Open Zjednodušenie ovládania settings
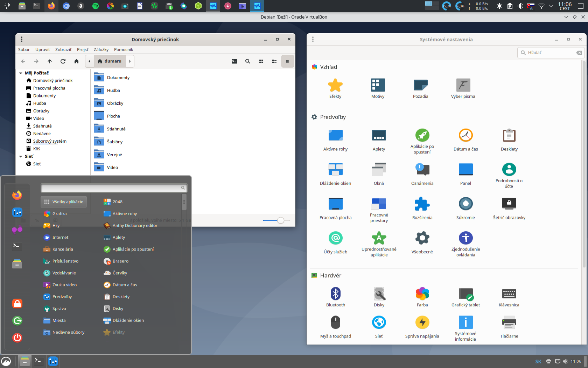 [465, 244]
